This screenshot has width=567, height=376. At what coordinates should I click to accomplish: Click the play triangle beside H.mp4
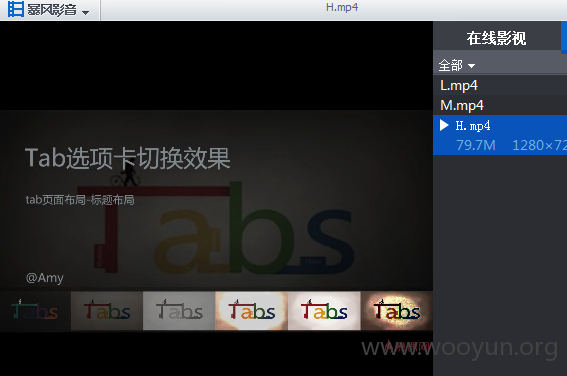[x=444, y=125]
